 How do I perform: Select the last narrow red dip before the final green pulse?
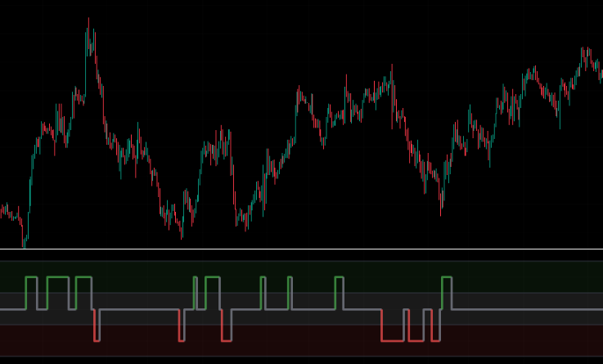[x=435, y=339]
